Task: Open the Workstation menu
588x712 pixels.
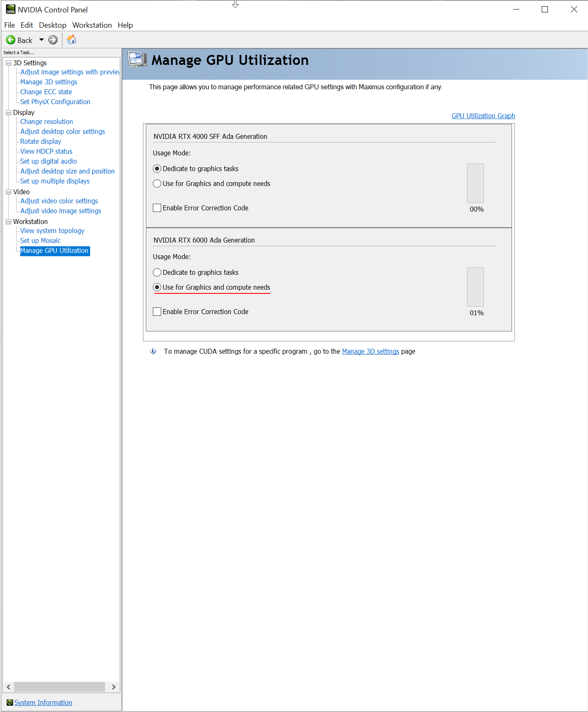Action: (x=92, y=25)
